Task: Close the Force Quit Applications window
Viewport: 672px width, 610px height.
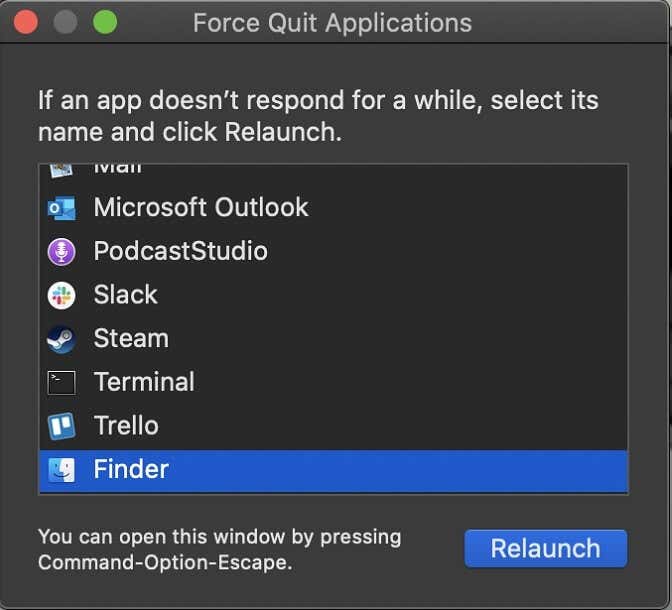Action: pyautogui.click(x=26, y=22)
